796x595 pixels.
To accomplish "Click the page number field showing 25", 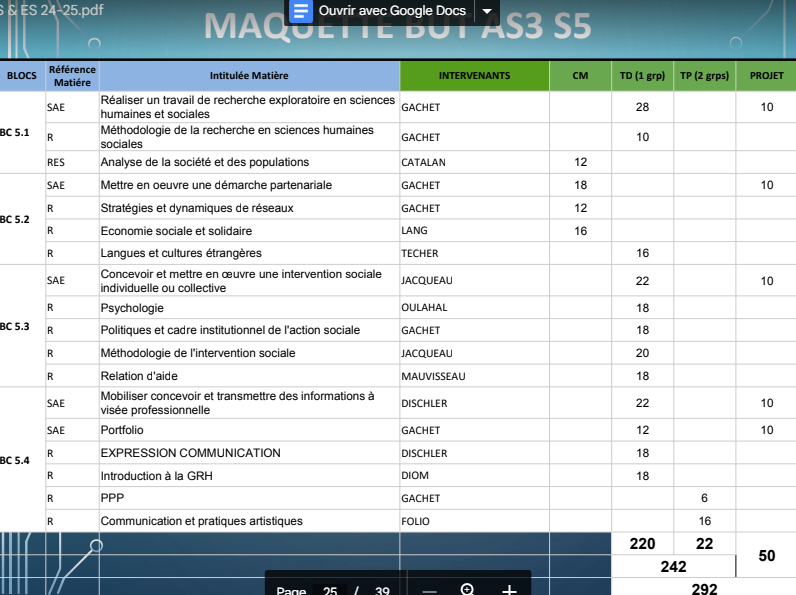I will 330,590.
